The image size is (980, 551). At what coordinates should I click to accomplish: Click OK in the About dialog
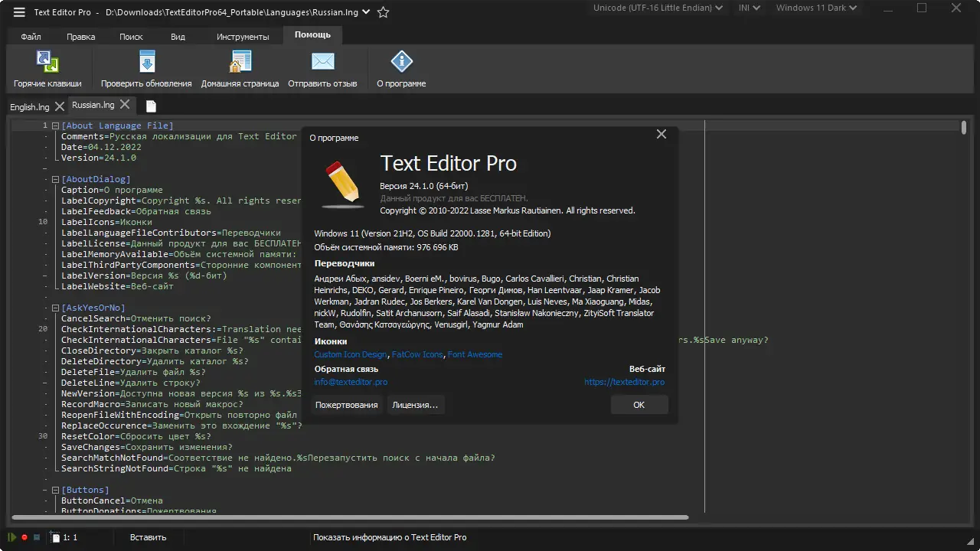[639, 405]
